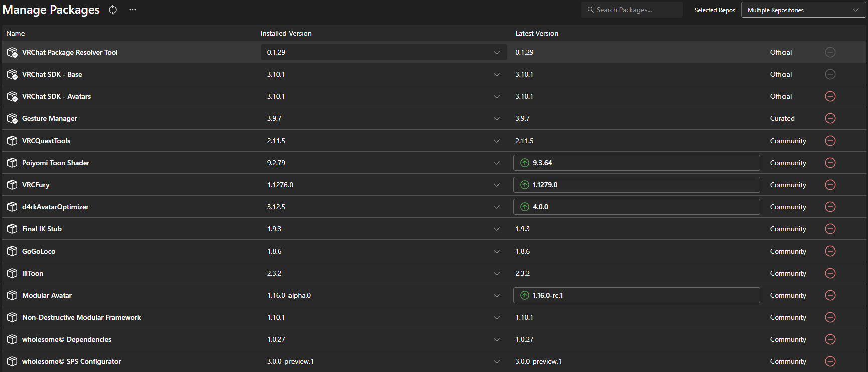Click the VRCQuestTools package icon
The image size is (868, 372).
(12, 141)
